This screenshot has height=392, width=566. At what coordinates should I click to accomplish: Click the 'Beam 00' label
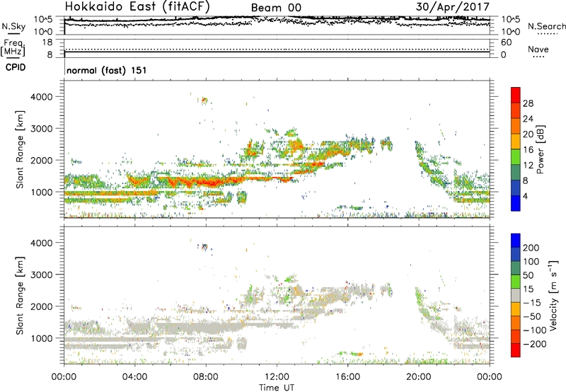276,8
